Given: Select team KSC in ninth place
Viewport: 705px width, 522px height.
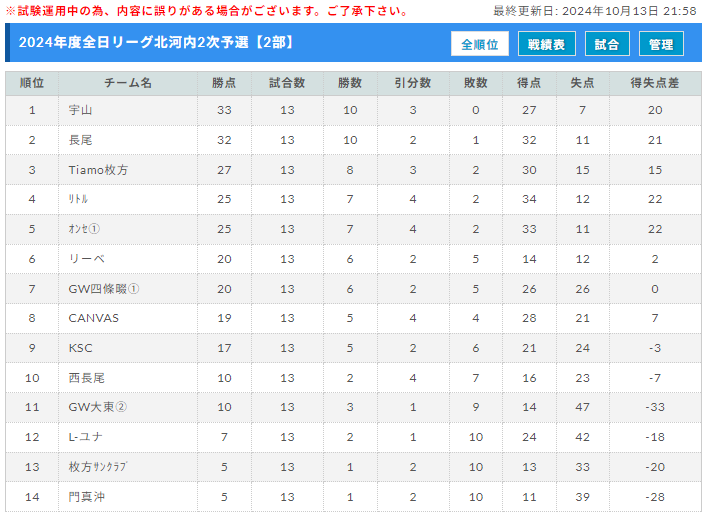Looking at the screenshot, I should pos(80,348).
